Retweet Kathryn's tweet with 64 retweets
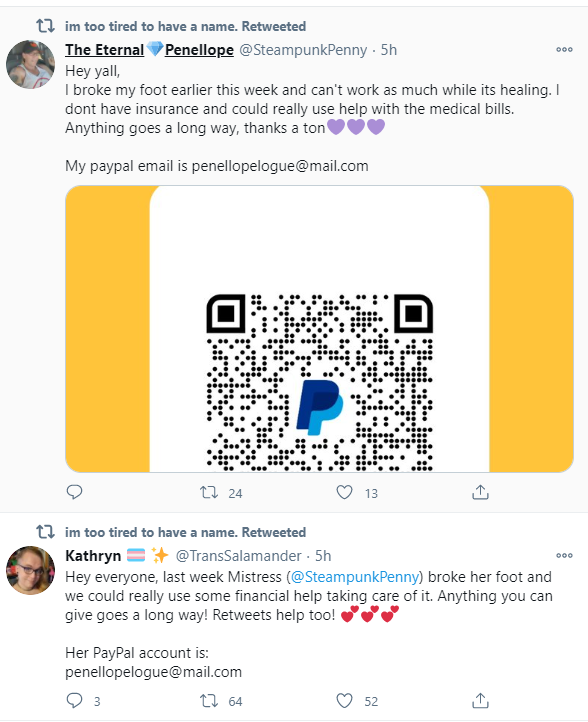Viewport: 588px width, 722px height. tap(209, 701)
